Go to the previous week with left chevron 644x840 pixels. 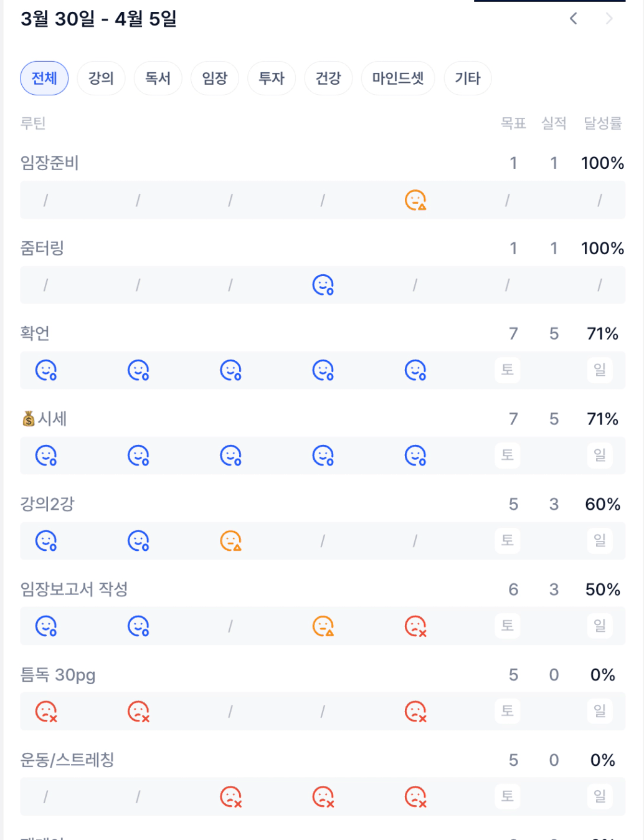click(574, 19)
